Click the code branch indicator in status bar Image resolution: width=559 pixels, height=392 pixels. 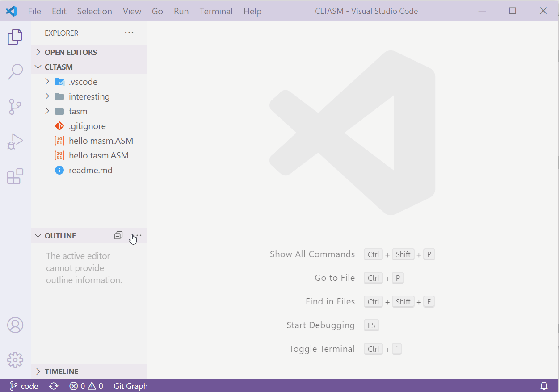tap(24, 386)
